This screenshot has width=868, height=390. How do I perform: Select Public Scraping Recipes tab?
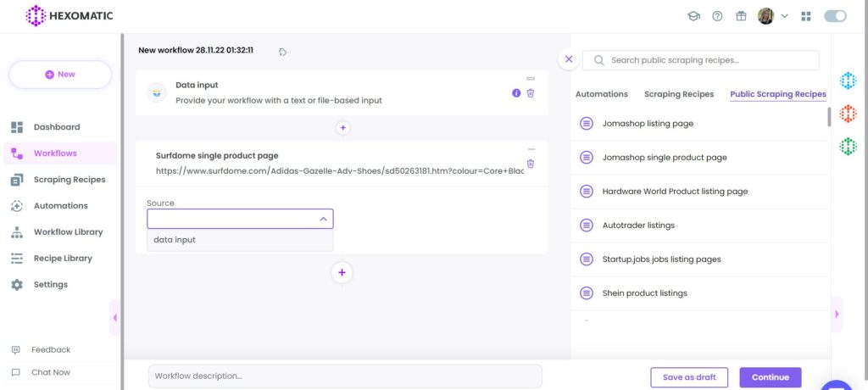pos(778,94)
